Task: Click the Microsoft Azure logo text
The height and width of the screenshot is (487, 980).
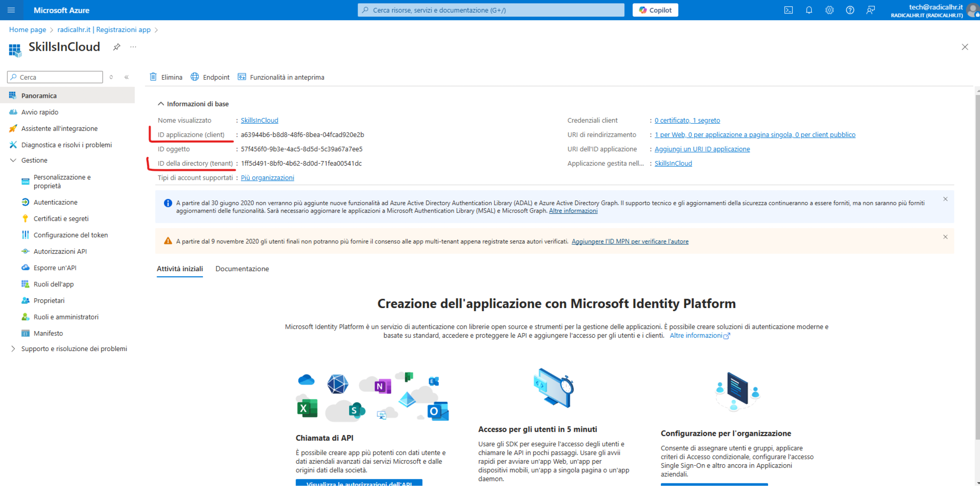Action: pos(61,10)
